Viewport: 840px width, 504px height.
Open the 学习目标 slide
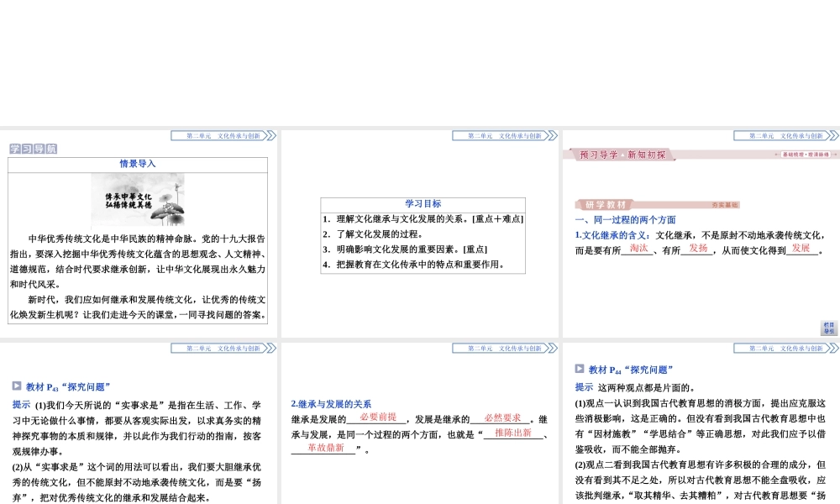[419, 234]
